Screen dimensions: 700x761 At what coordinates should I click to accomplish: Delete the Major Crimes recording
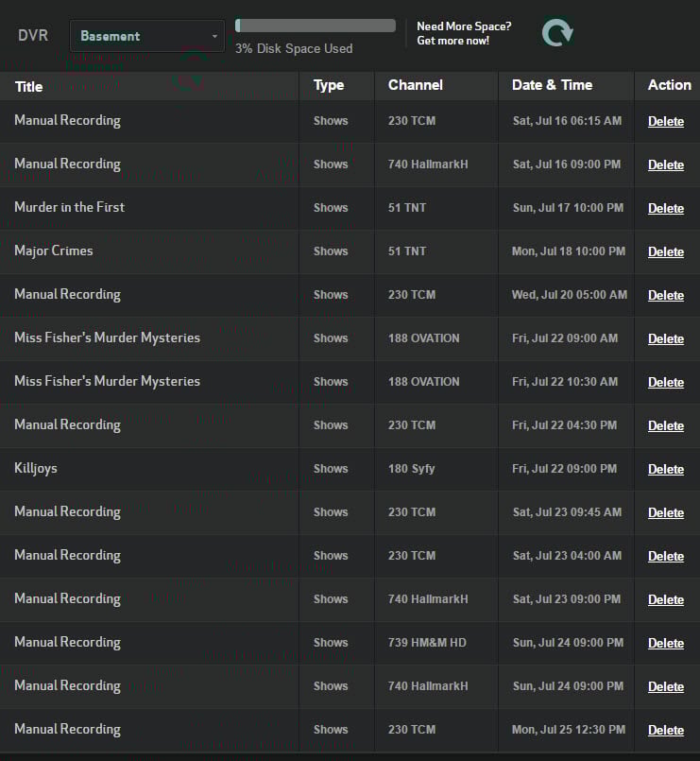click(665, 251)
